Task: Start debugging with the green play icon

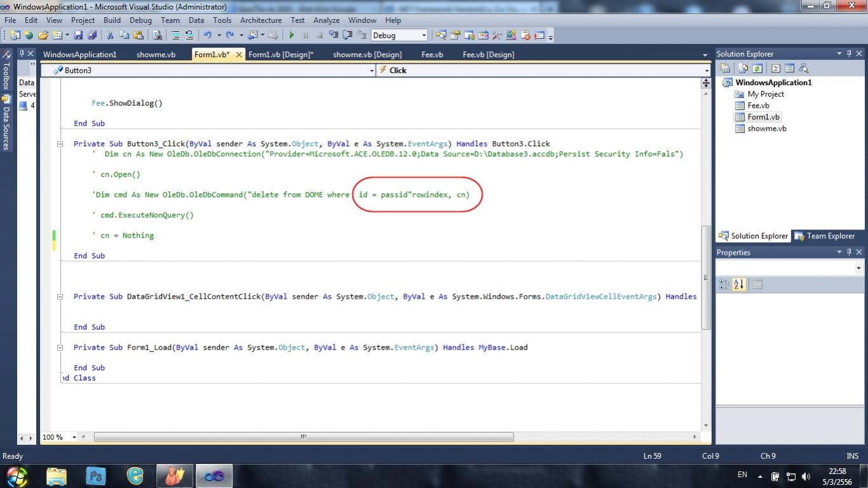Action: click(292, 35)
